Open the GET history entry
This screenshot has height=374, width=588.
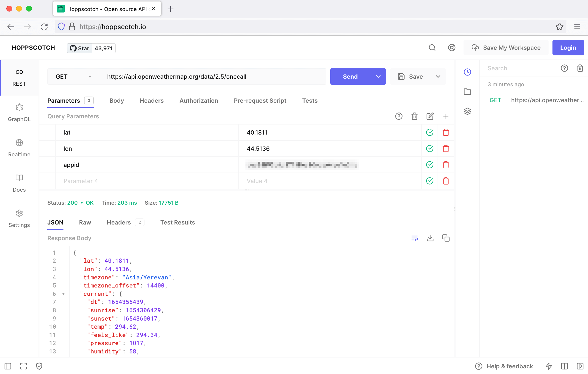(537, 100)
